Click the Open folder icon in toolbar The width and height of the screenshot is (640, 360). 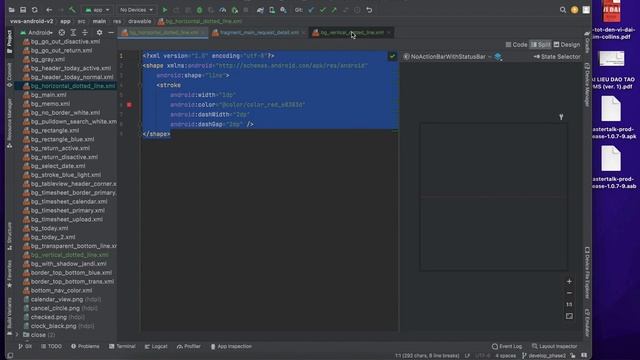pyautogui.click(x=11, y=10)
